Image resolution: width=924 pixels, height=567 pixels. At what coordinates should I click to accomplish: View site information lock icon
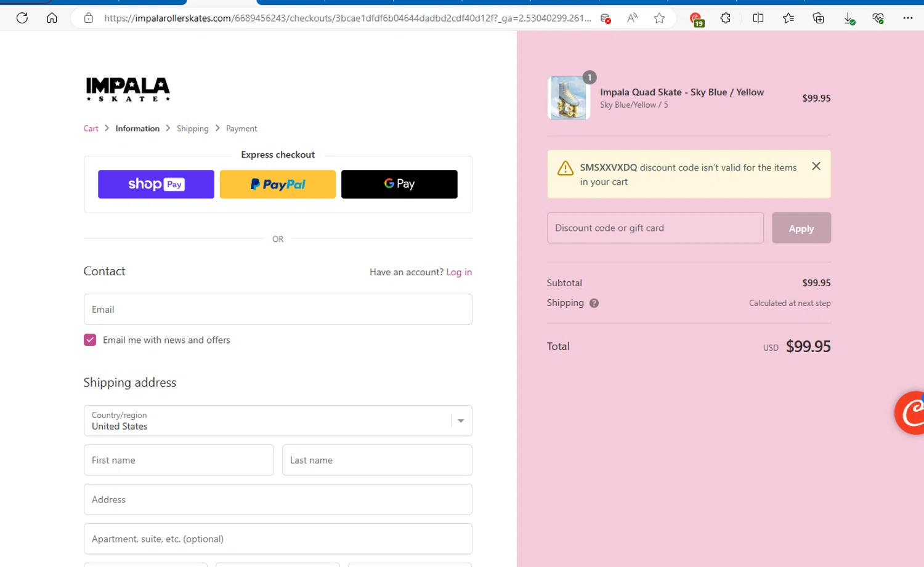point(89,18)
